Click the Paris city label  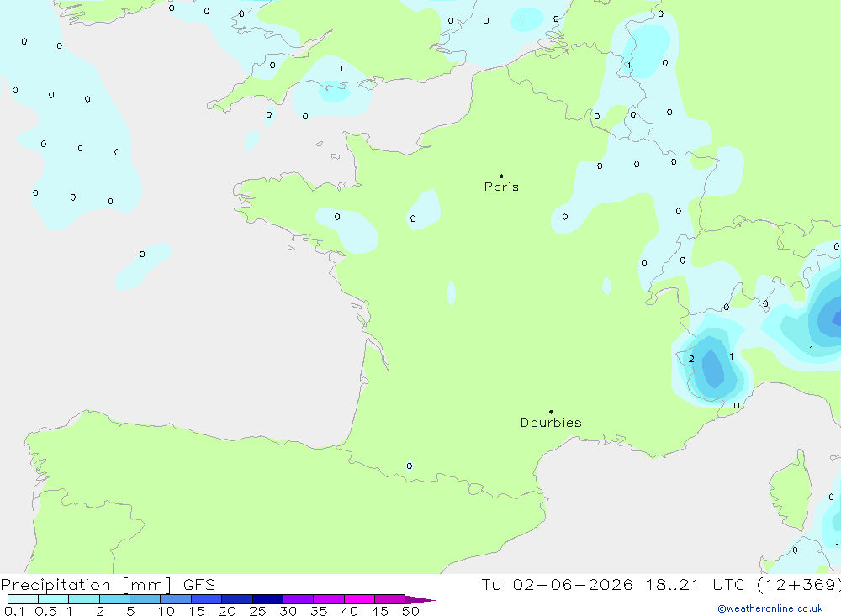pos(501,187)
